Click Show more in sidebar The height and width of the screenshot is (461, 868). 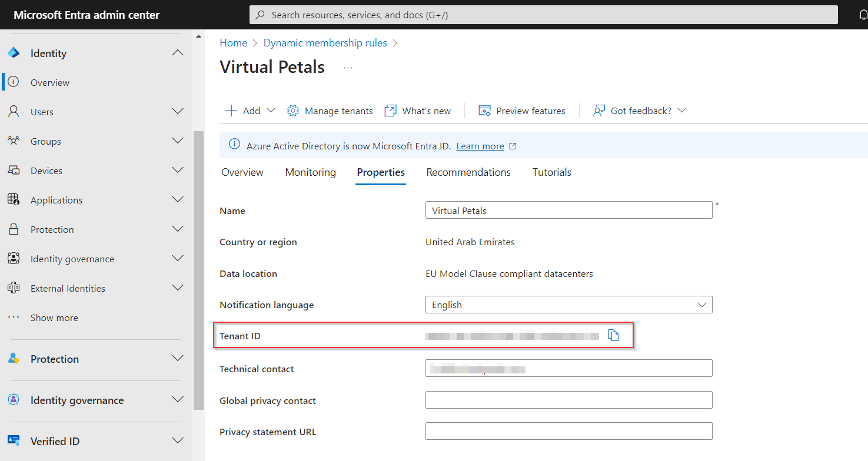(54, 318)
